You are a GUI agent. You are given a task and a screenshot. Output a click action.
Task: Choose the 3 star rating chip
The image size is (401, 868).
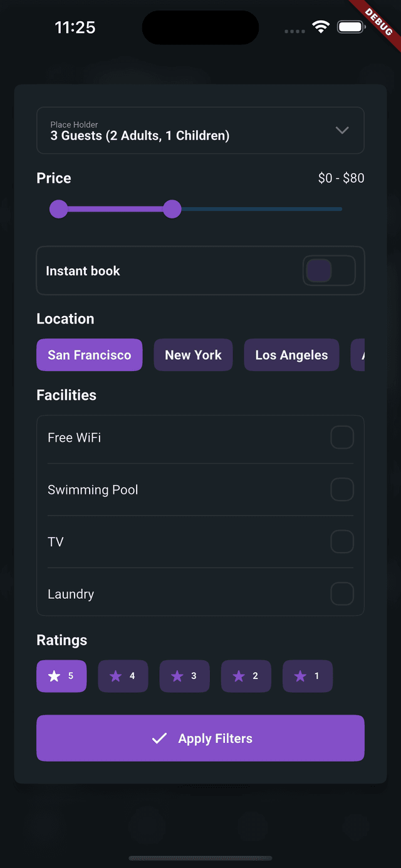coord(184,676)
